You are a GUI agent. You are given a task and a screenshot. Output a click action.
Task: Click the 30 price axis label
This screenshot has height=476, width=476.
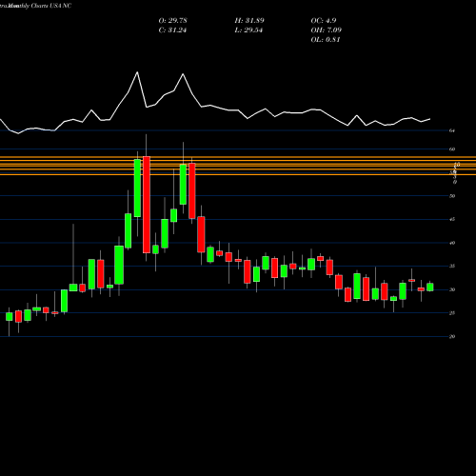[x=452, y=289]
